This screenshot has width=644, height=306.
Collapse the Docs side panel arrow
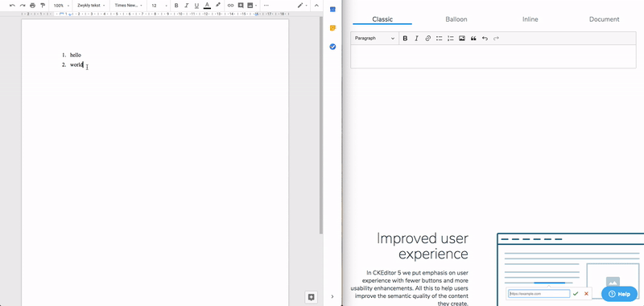point(332,296)
